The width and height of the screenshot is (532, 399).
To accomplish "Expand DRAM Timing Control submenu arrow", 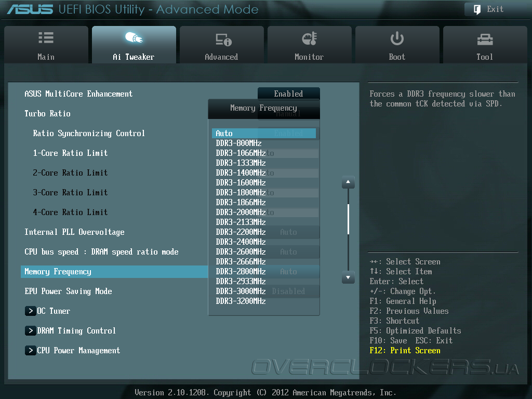I will point(31,330).
